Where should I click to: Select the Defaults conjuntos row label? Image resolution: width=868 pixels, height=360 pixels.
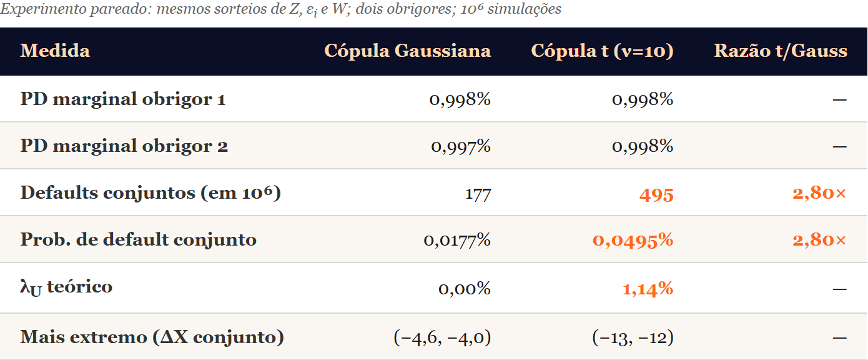pos(150,192)
